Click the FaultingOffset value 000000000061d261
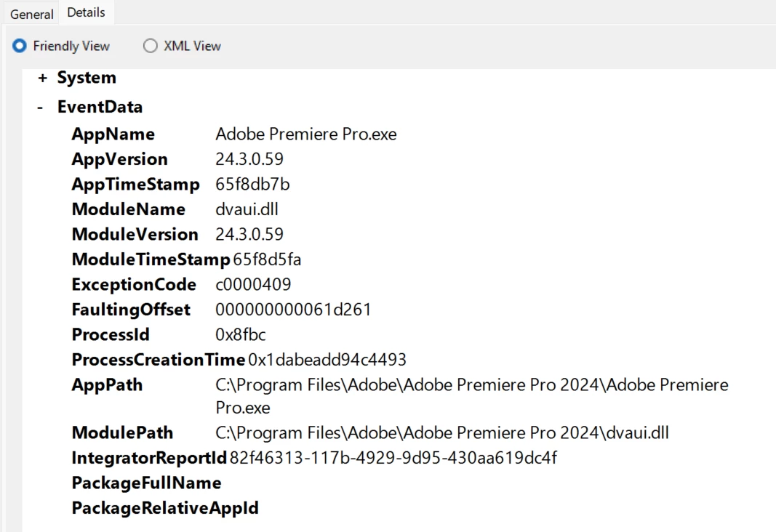Viewport: 776px width, 532px height. [x=293, y=310]
